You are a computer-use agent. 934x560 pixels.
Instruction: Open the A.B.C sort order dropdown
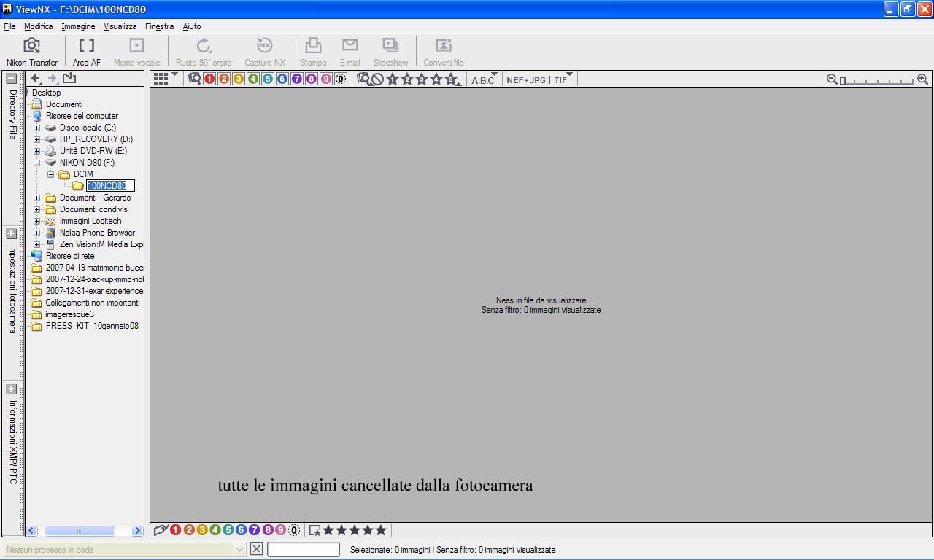click(485, 79)
